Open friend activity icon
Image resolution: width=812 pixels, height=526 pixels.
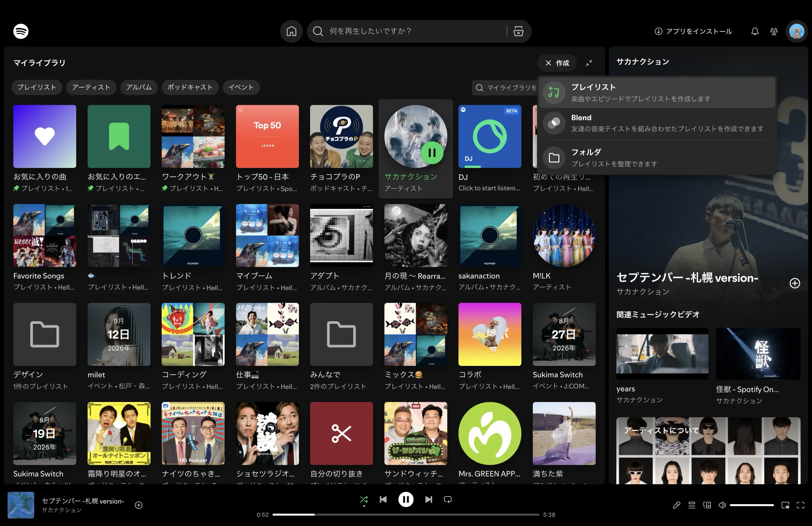coord(774,31)
